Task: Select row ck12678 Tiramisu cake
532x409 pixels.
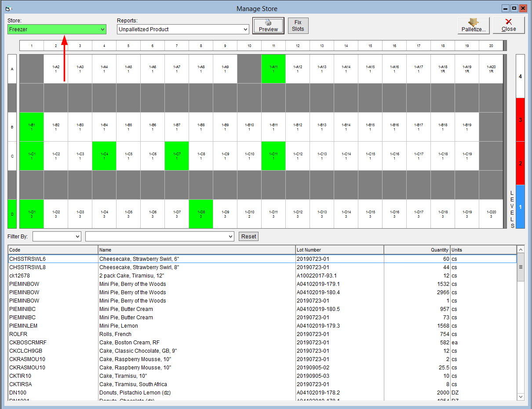Action: click(x=262, y=276)
